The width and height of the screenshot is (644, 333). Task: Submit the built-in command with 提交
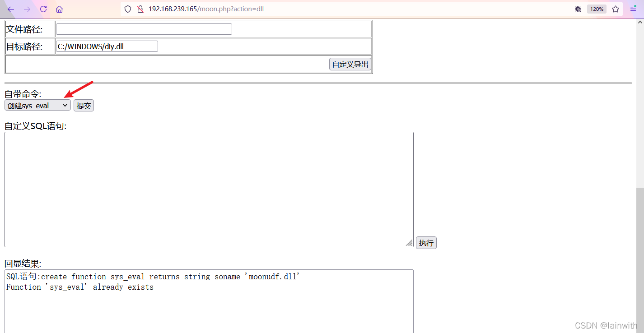click(x=84, y=106)
